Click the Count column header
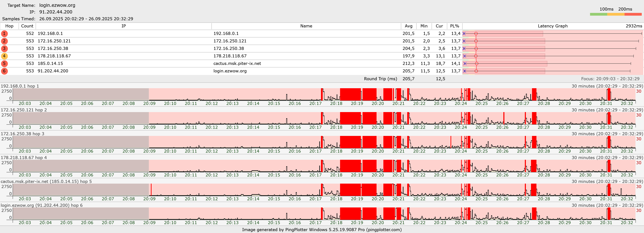Screen dimensions: 644x233 (27, 26)
